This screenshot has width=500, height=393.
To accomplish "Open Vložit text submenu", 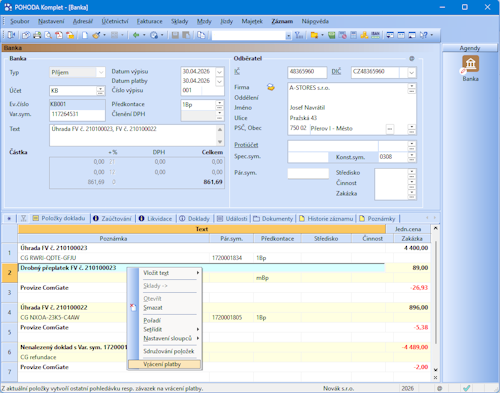I will [x=165, y=273].
